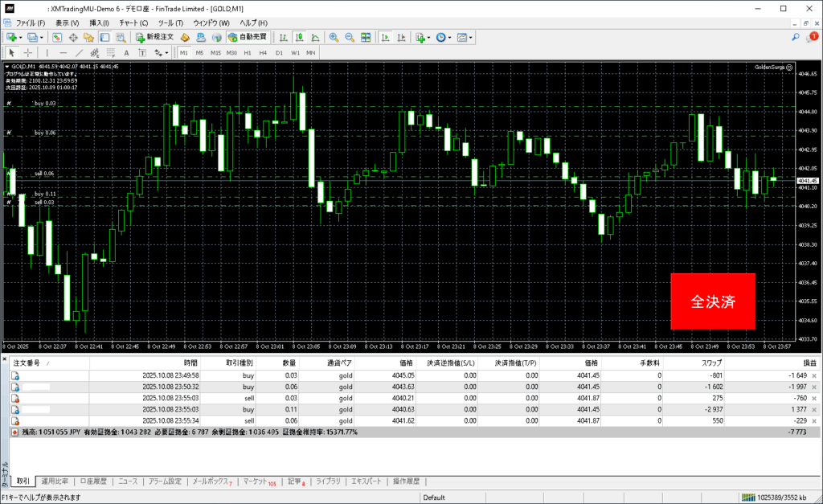The height and width of the screenshot is (504, 823).
Task: Click the search magnifier icon at top right
Action: click(795, 37)
